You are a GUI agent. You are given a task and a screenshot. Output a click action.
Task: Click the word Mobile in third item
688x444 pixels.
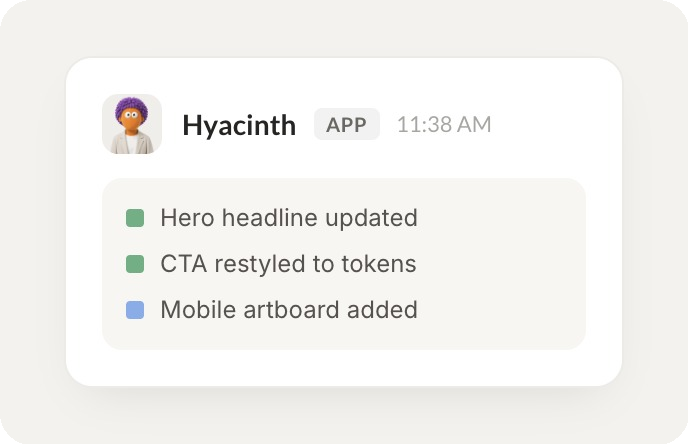tap(198, 310)
